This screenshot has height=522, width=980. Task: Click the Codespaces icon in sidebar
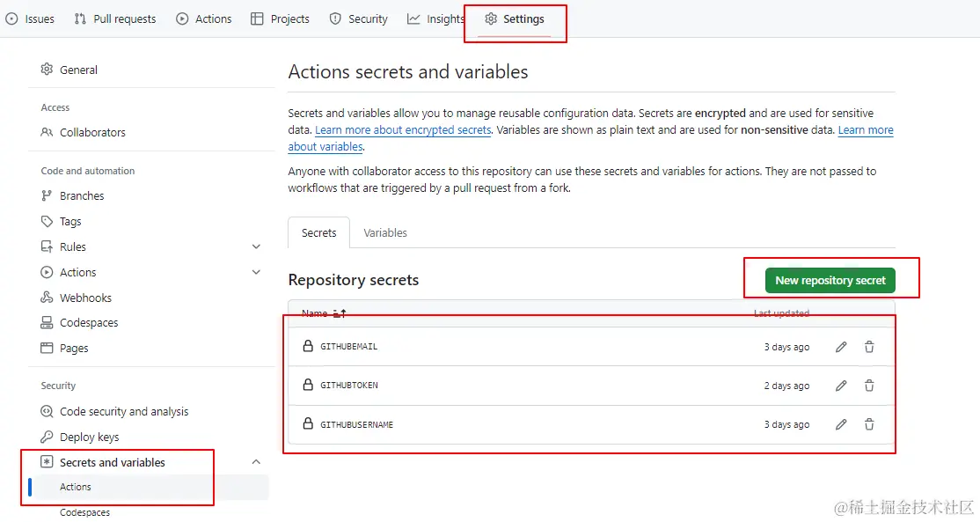coord(47,322)
